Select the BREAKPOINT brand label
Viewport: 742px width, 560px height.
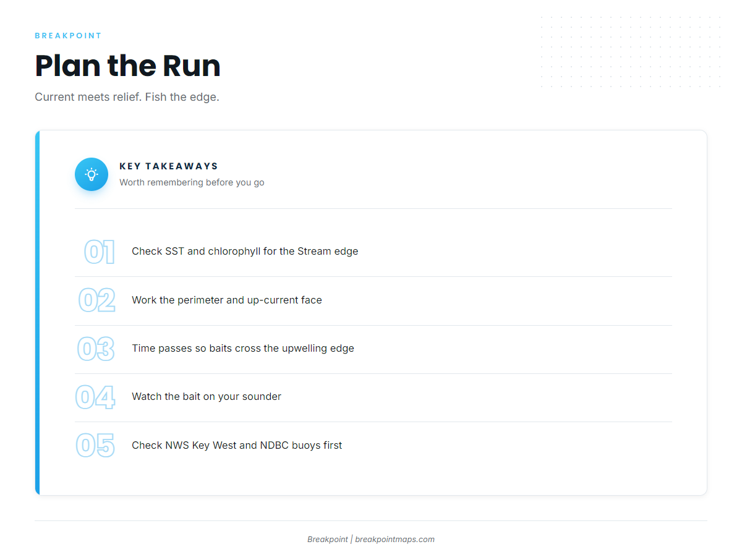(68, 36)
